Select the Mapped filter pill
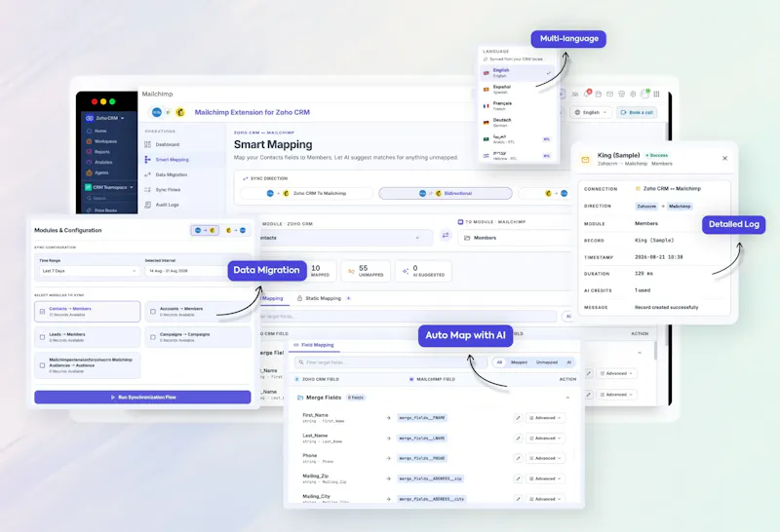The width and height of the screenshot is (780, 532). [519, 362]
